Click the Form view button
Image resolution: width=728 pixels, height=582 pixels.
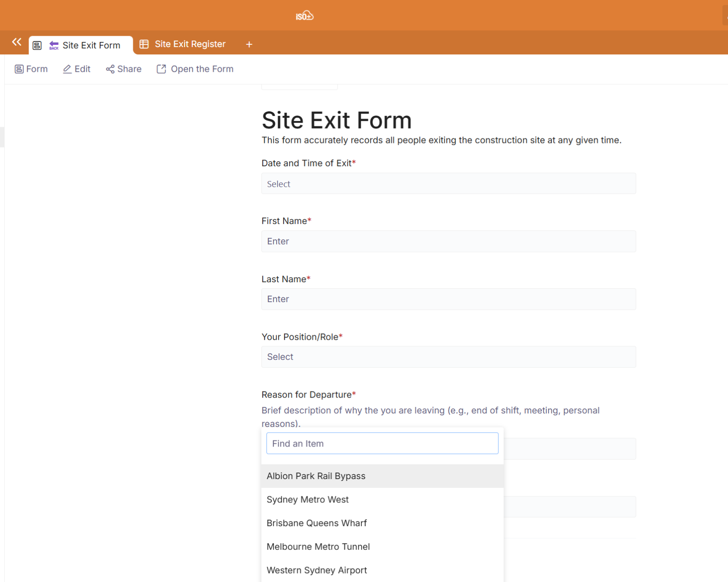31,69
